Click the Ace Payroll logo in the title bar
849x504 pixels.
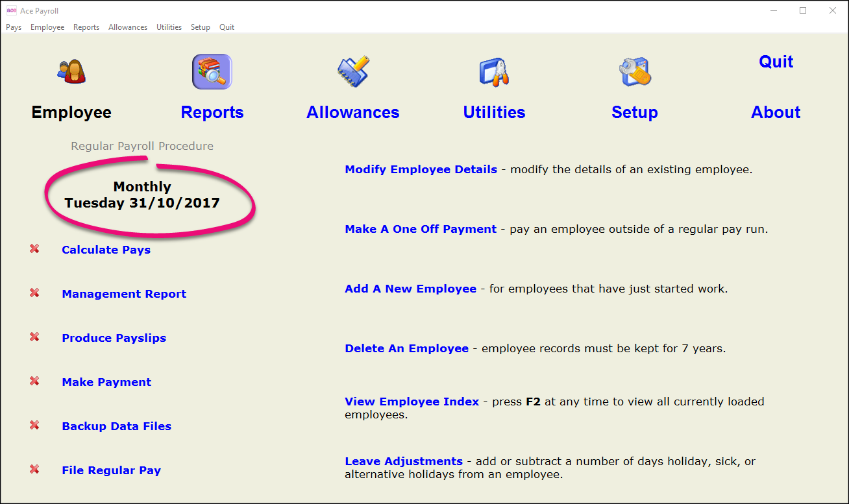(x=11, y=10)
